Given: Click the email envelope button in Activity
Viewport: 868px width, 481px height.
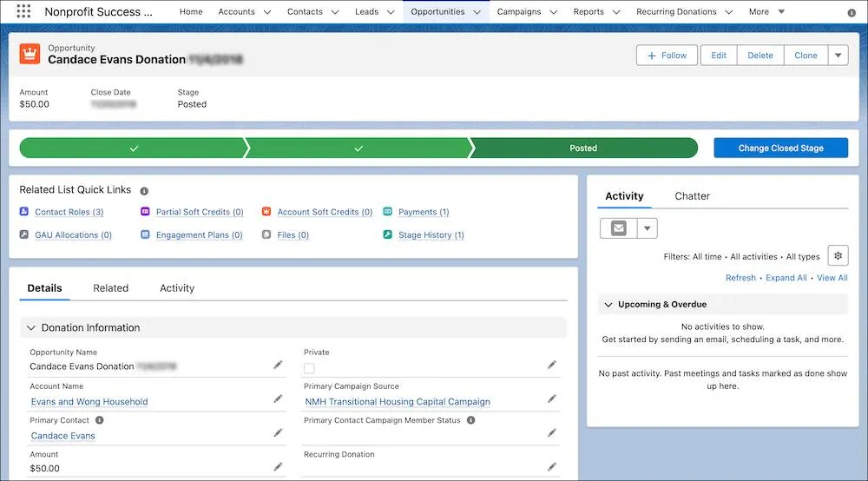Looking at the screenshot, I should click(x=618, y=228).
